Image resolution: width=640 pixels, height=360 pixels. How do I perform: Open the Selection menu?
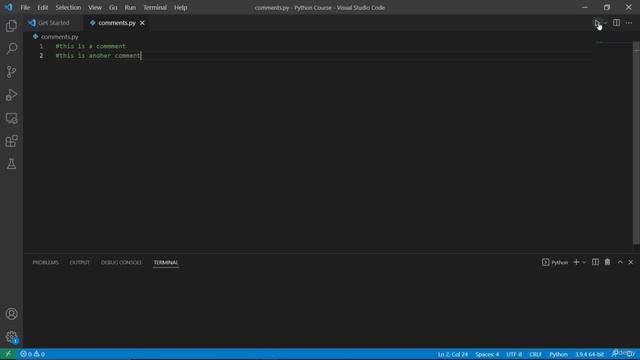tap(68, 7)
